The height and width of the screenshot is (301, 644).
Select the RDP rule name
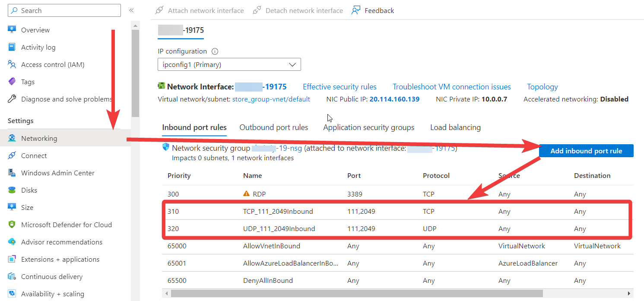(x=259, y=194)
